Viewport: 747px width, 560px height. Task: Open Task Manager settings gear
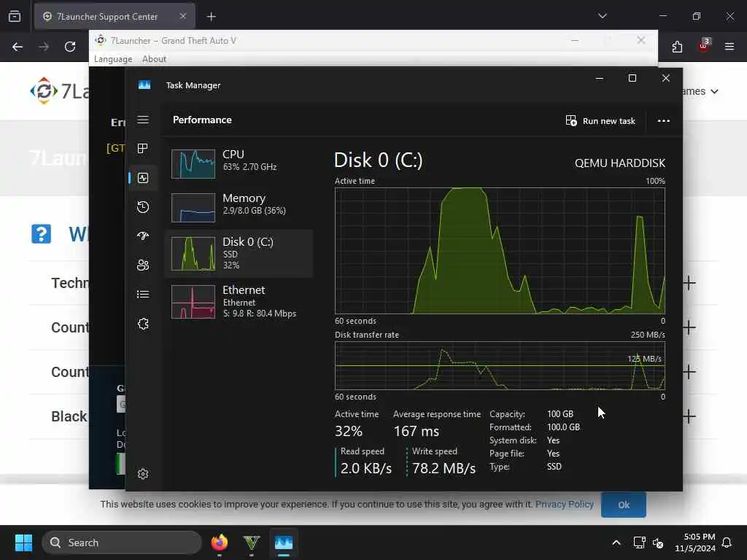[143, 474]
